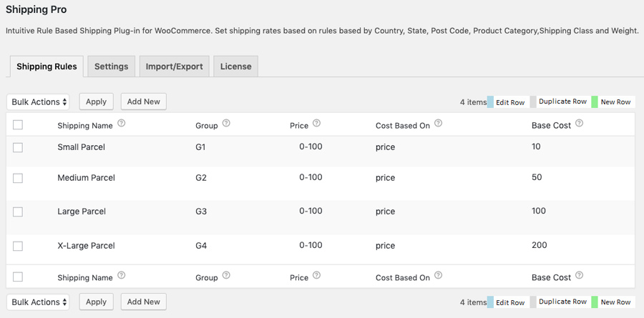
Task: Switch to the Shipping Rules tab
Action: click(47, 66)
